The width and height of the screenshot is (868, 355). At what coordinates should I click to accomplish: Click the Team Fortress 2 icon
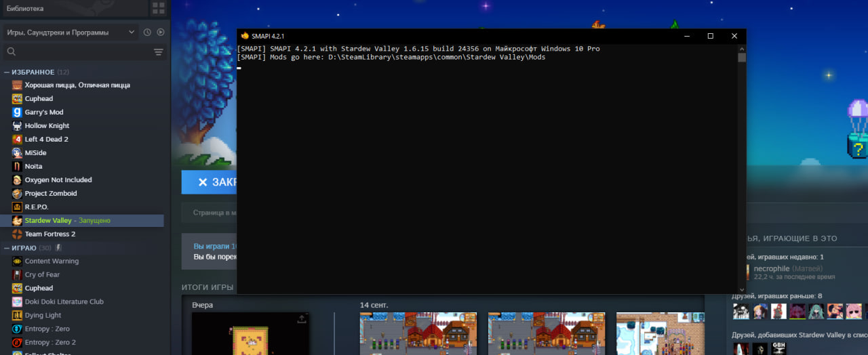17,234
